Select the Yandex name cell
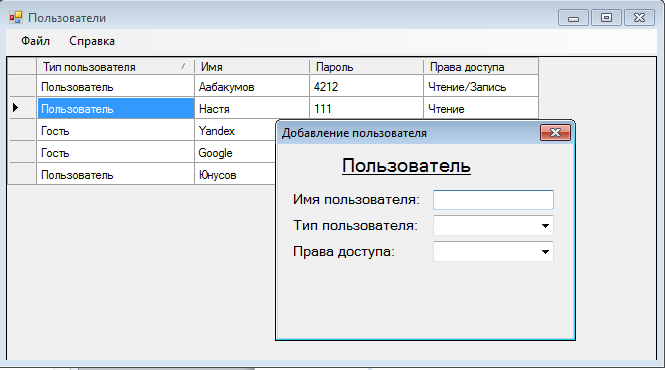 tap(235, 131)
